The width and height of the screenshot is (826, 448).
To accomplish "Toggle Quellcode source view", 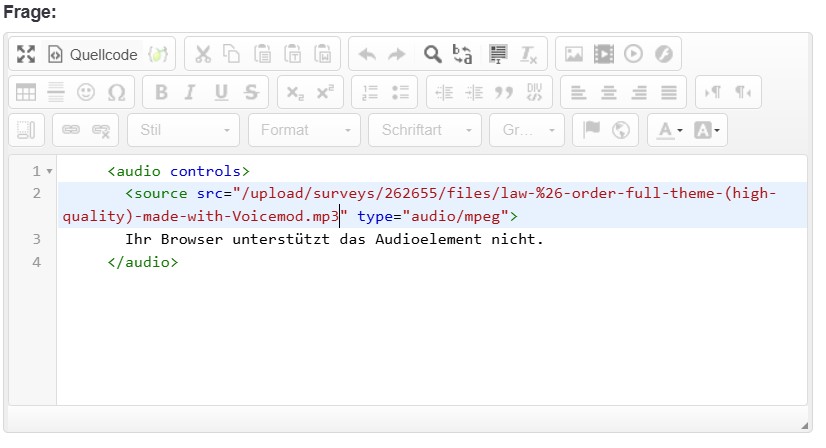I will (93, 54).
